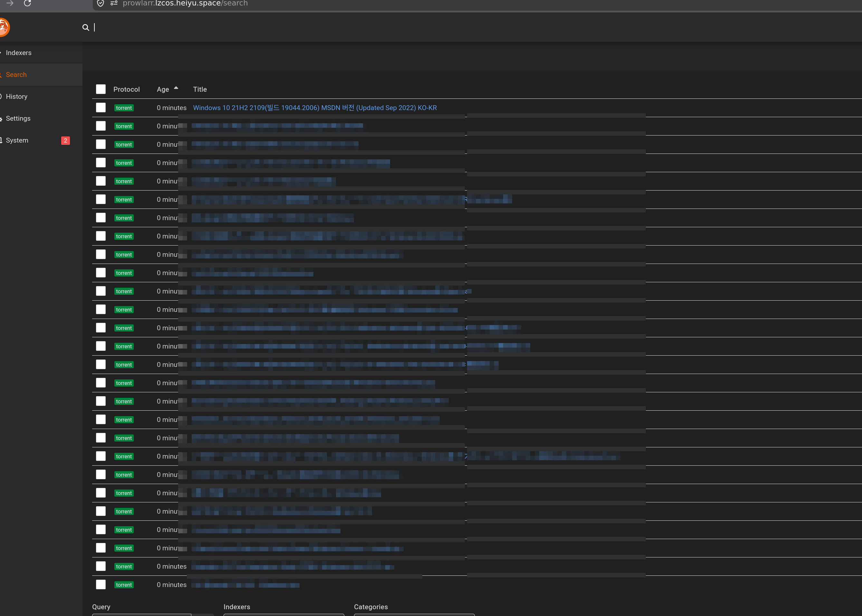Toggle the select-all checkbox in the table header
Image resolution: width=862 pixels, height=616 pixels.
[101, 89]
